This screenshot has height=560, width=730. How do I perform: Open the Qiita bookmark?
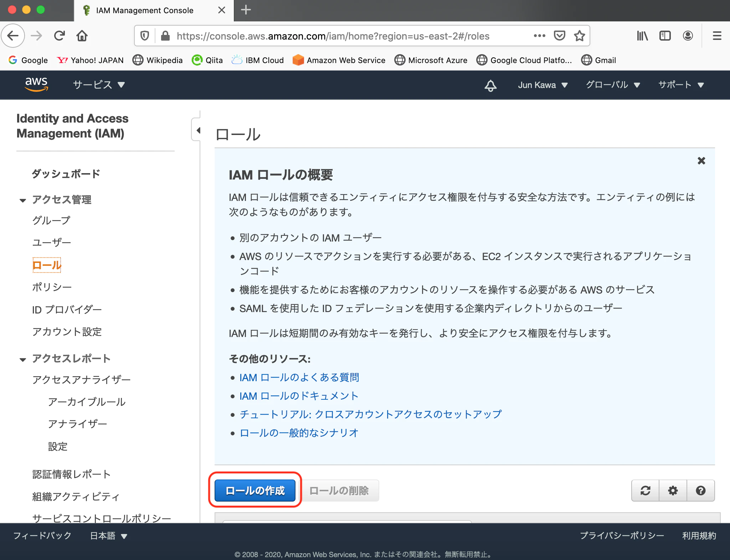(207, 60)
